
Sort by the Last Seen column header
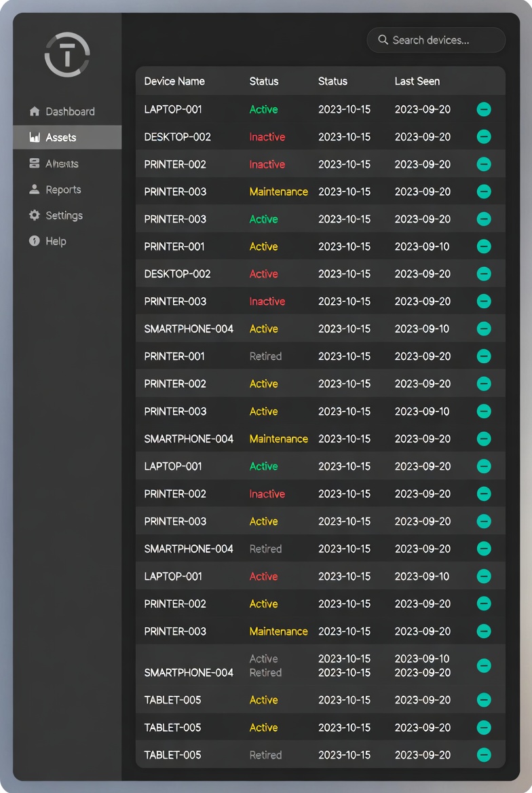pyautogui.click(x=417, y=81)
